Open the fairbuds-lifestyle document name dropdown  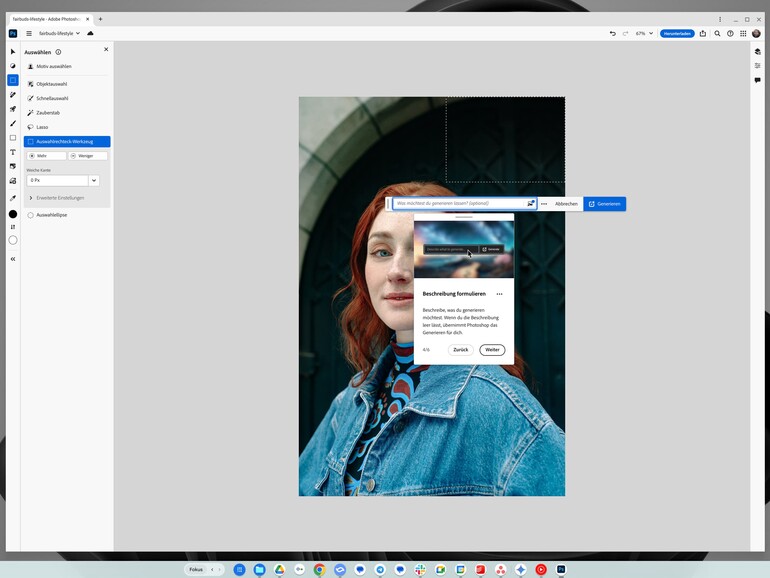point(59,33)
